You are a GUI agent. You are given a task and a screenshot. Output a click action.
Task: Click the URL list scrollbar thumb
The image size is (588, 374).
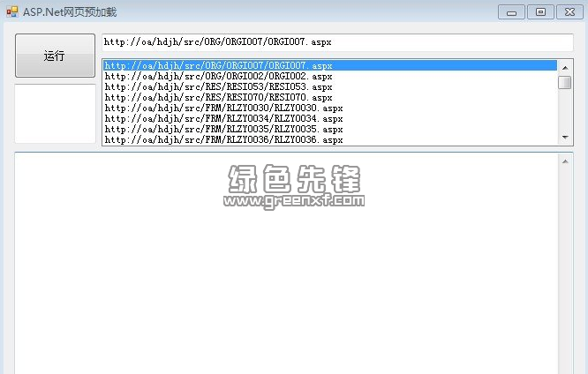pyautogui.click(x=565, y=82)
